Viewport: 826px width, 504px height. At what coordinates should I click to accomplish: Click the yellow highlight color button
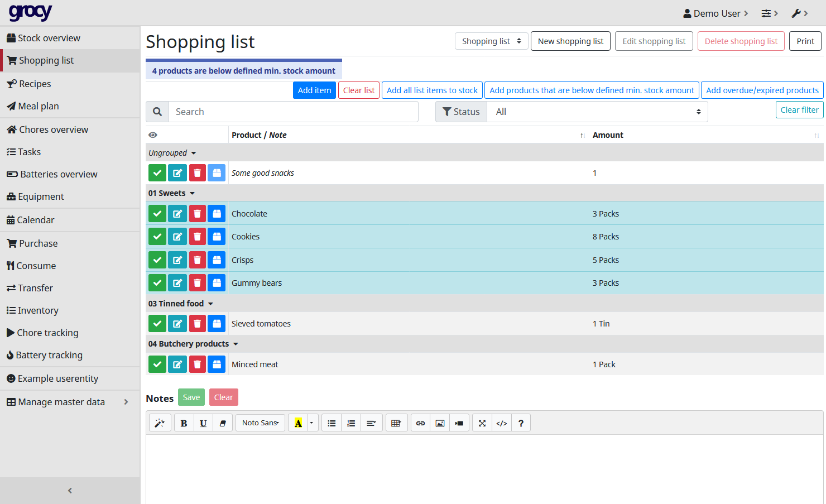pyautogui.click(x=298, y=423)
